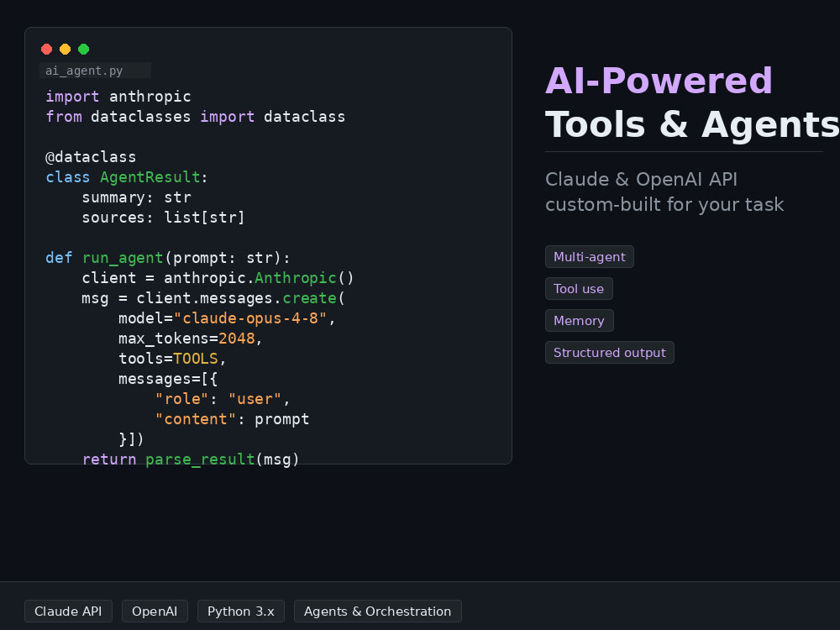Click the 'custom-built for your task' line
This screenshot has width=840, height=630.
pos(664,205)
